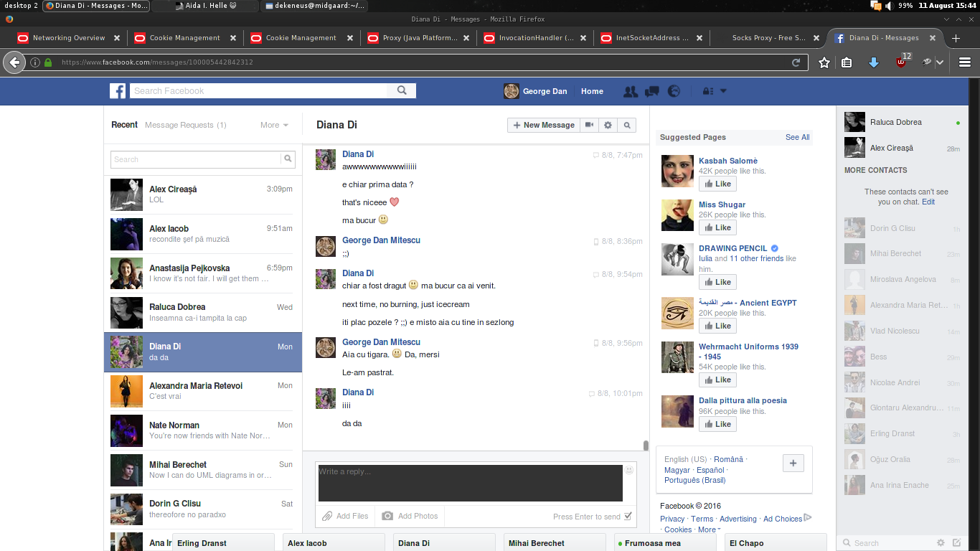Open the Anastasija Pejkovska conversation

tap(203, 273)
